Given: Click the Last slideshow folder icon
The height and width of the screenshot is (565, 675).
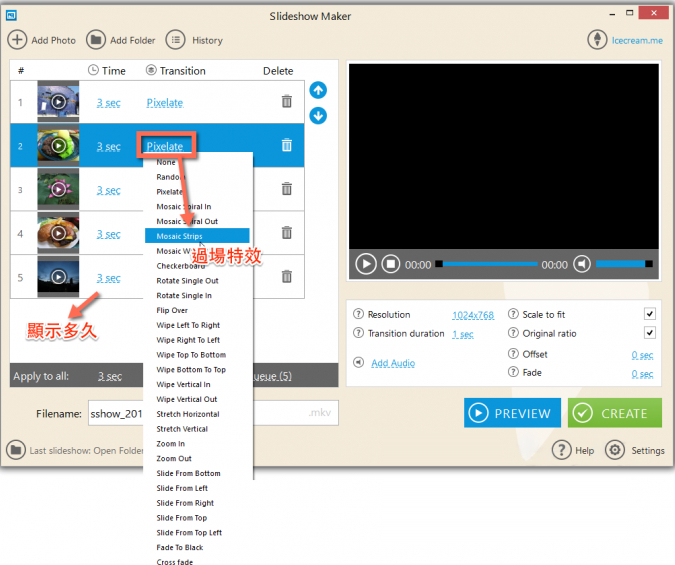Looking at the screenshot, I should coord(16,450).
